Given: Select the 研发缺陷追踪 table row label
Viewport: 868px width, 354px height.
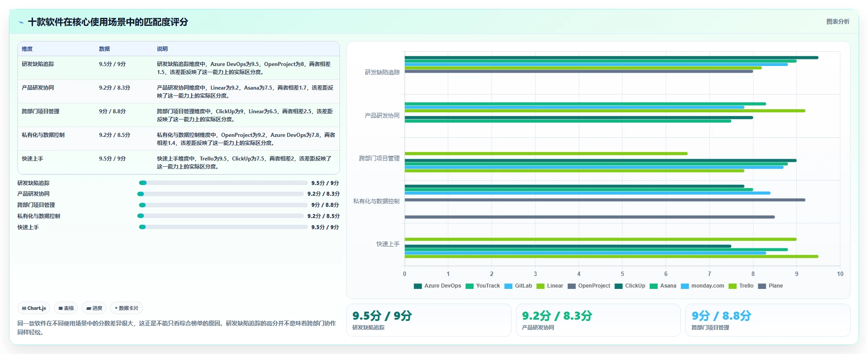Looking at the screenshot, I should (x=38, y=64).
